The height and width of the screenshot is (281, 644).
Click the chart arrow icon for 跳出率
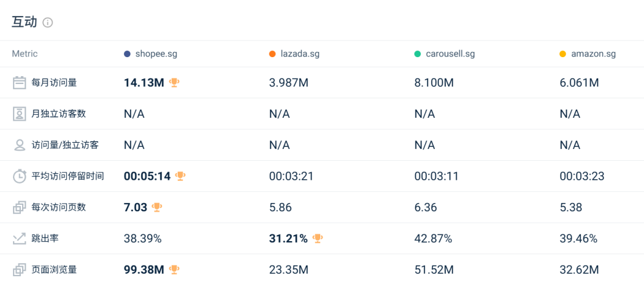pos(19,239)
